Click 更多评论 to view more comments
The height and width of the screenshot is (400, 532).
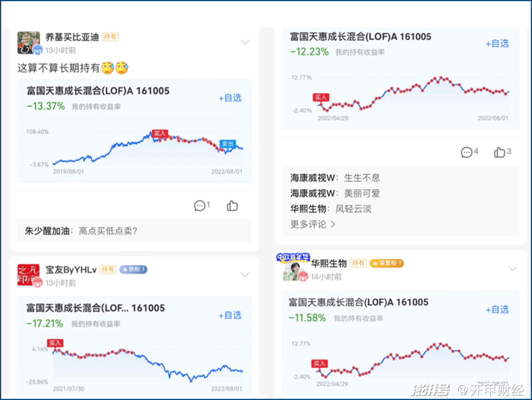[313, 224]
